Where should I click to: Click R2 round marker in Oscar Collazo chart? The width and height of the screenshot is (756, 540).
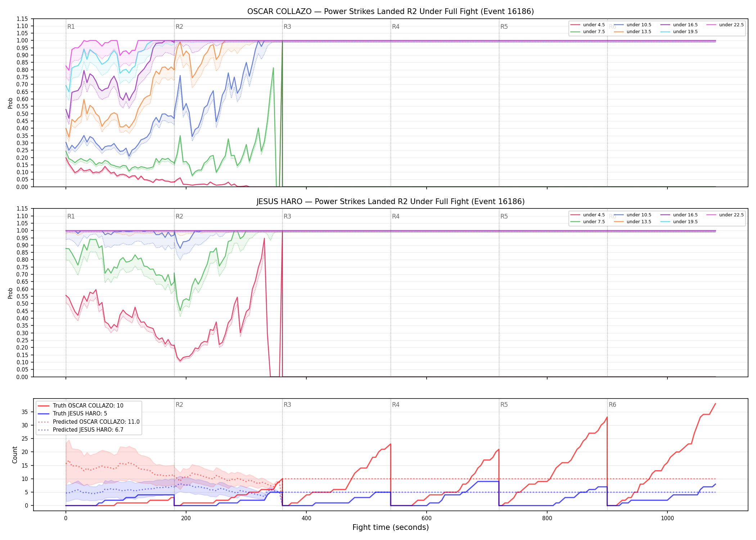(179, 27)
